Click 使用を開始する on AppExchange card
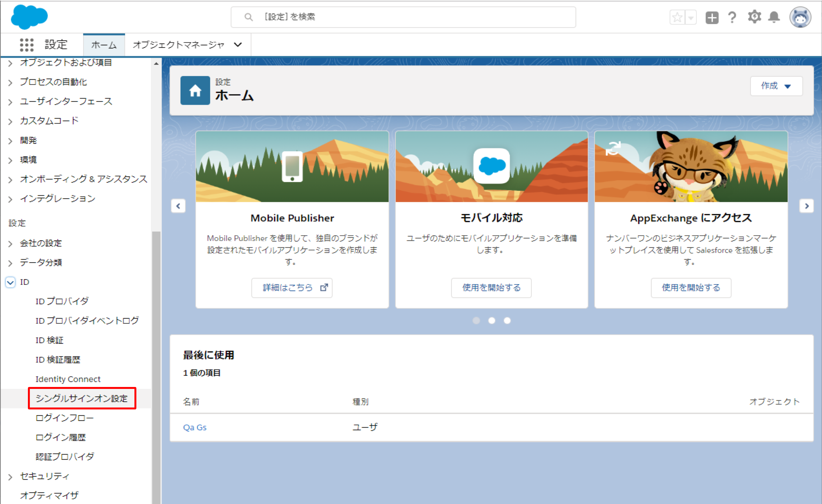822x504 pixels. pyautogui.click(x=691, y=288)
